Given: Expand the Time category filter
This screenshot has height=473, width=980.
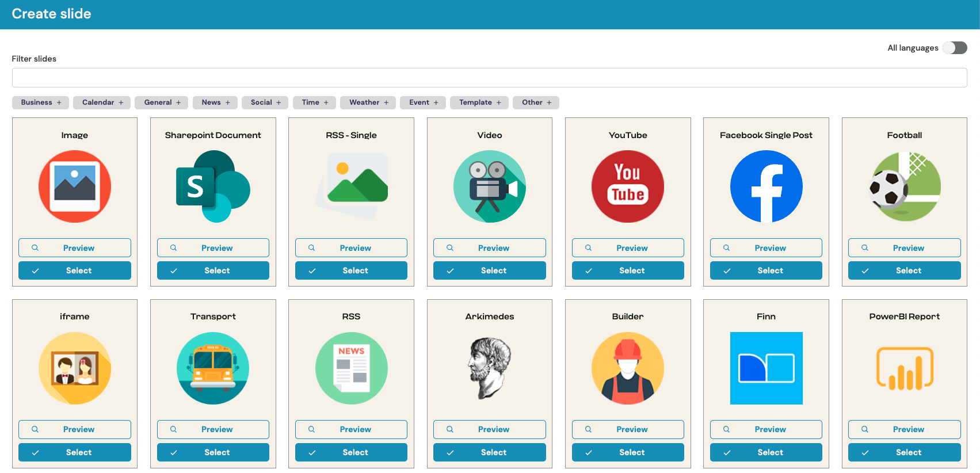Looking at the screenshot, I should 315,102.
